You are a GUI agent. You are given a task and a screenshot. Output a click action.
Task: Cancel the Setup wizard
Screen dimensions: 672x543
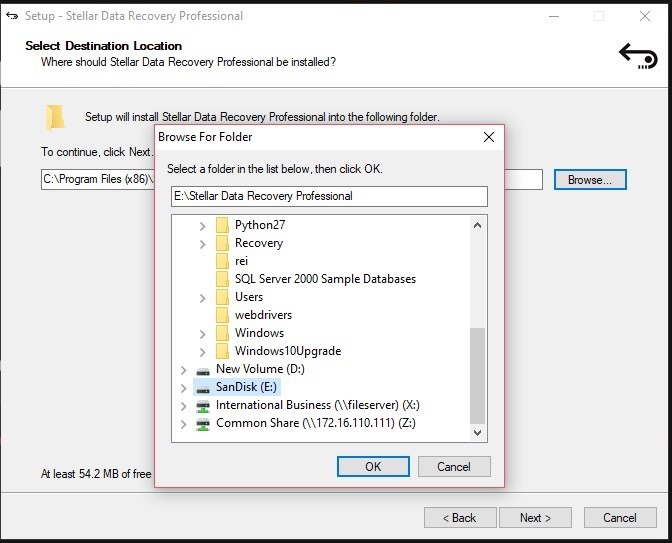620,518
